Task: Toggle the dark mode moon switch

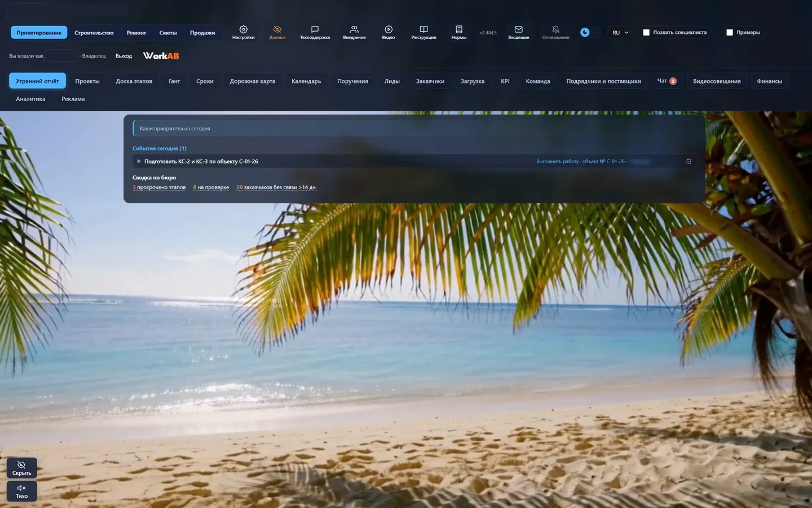Action: [x=589, y=32]
